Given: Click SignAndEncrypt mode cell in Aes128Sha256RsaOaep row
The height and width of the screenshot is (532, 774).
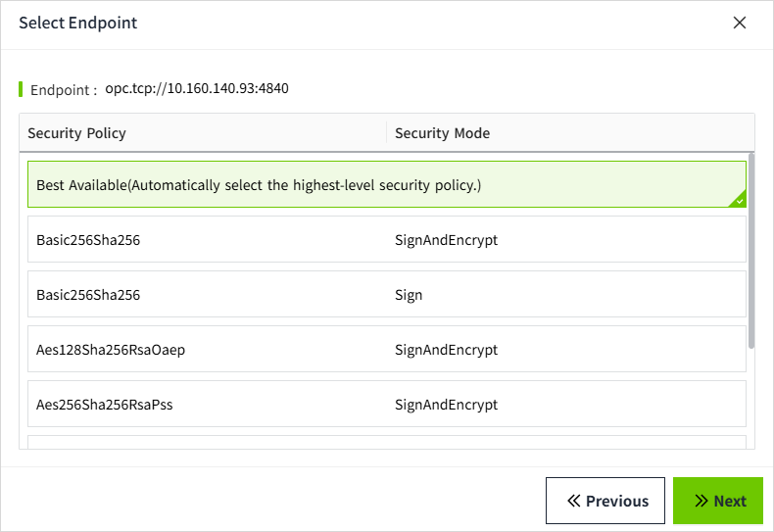Looking at the screenshot, I should click(446, 349).
